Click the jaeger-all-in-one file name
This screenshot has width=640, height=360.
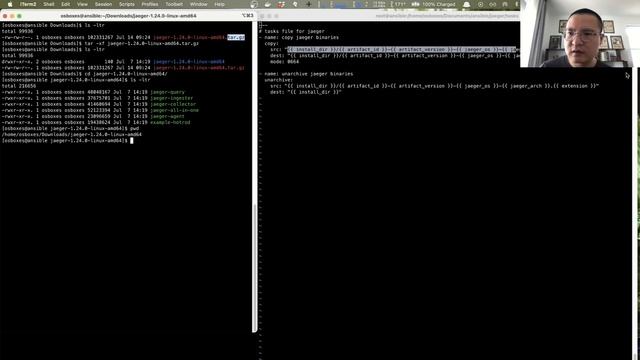175,110
